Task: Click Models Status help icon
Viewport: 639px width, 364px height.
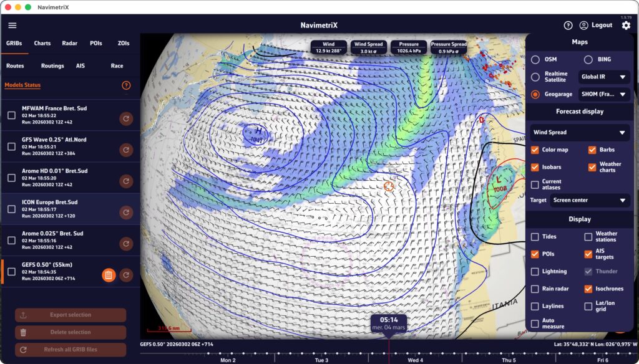Action: point(126,85)
